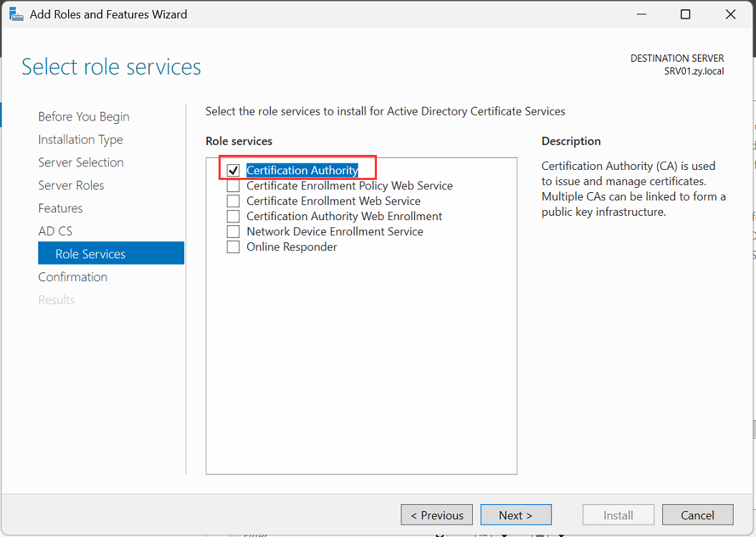This screenshot has width=756, height=537.
Task: Select the Role Services step
Action: (111, 253)
